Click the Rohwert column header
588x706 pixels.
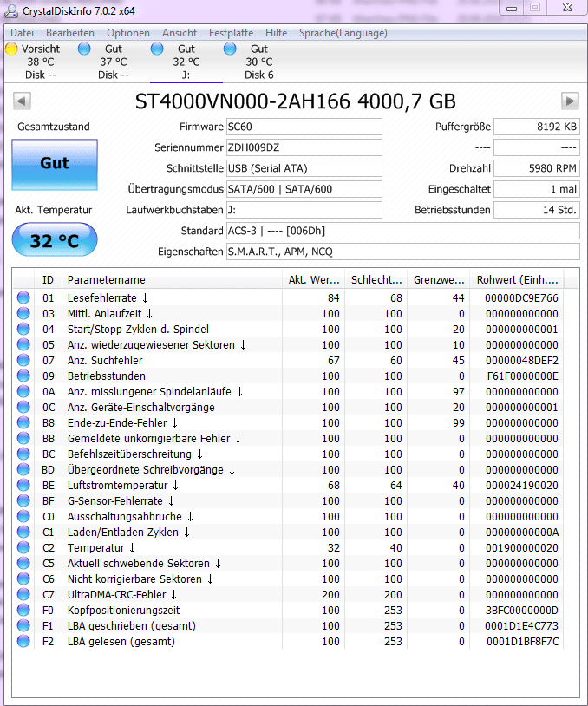pyautogui.click(x=517, y=279)
